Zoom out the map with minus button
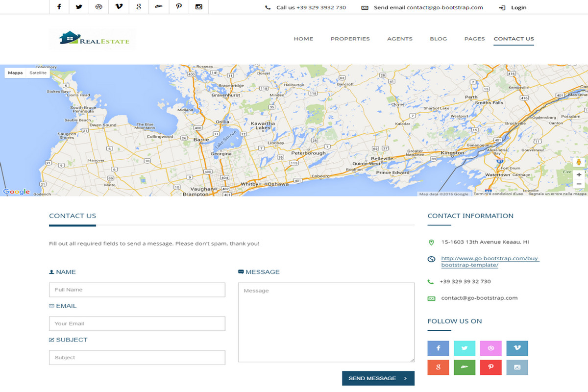Image resolution: width=588 pixels, height=392 pixels. click(x=579, y=184)
